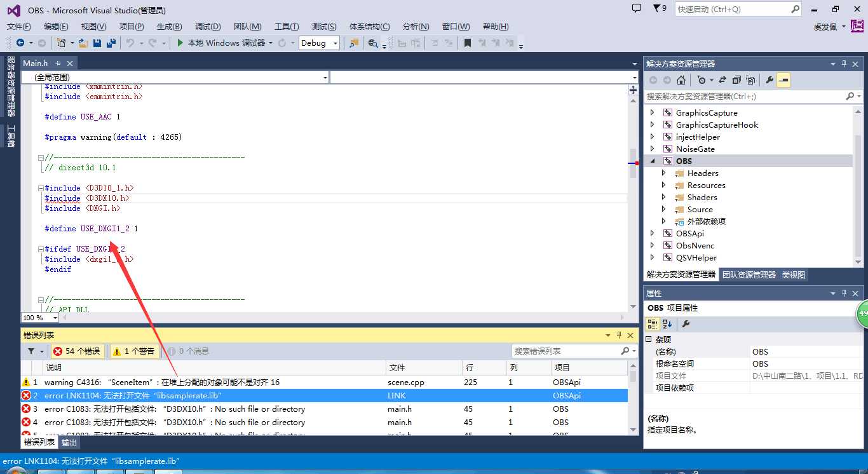
Task: Click the Alphabetical sort icon in Properties
Action: click(667, 323)
